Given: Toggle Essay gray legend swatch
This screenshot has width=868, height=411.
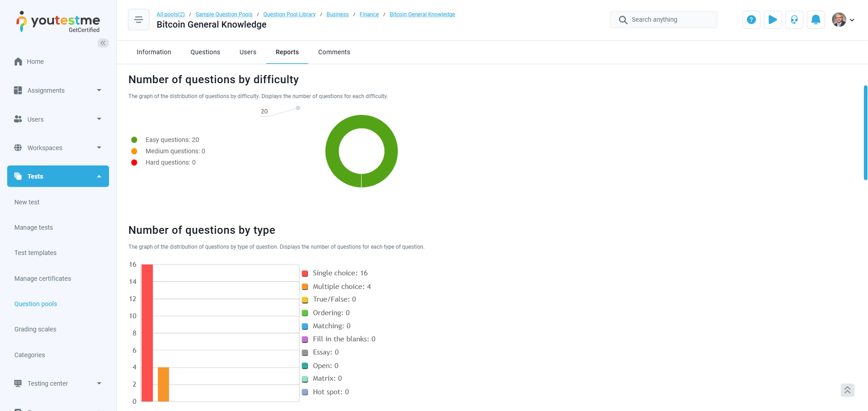Looking at the screenshot, I should (x=305, y=353).
